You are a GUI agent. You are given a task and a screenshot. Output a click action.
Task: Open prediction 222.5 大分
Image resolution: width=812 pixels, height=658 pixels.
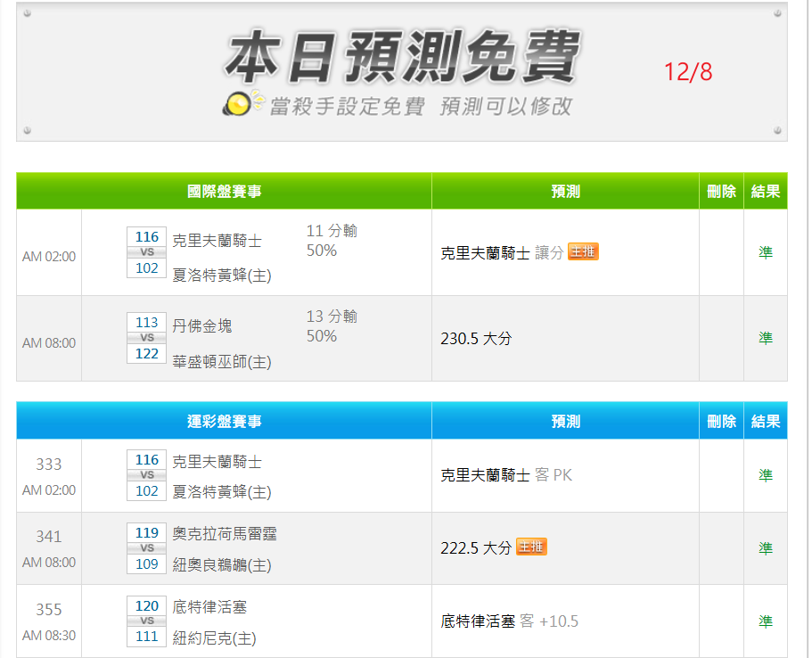476,548
